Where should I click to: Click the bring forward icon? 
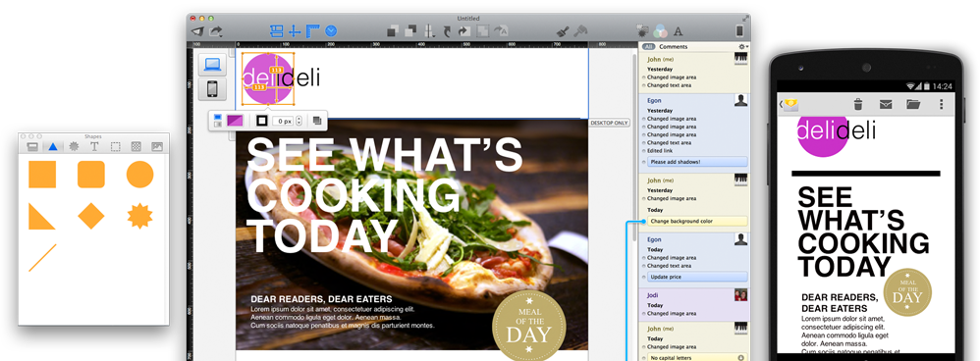pyautogui.click(x=393, y=30)
